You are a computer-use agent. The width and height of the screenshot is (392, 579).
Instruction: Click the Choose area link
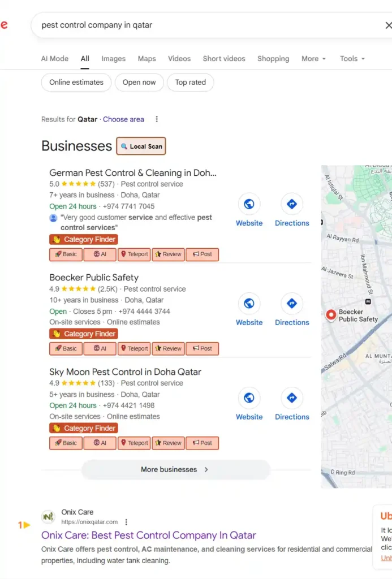coord(123,119)
